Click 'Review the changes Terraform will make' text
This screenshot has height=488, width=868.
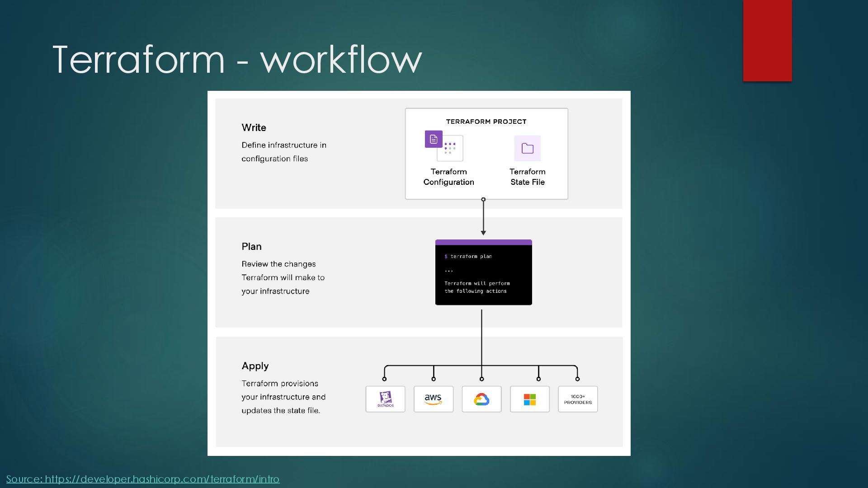283,277
